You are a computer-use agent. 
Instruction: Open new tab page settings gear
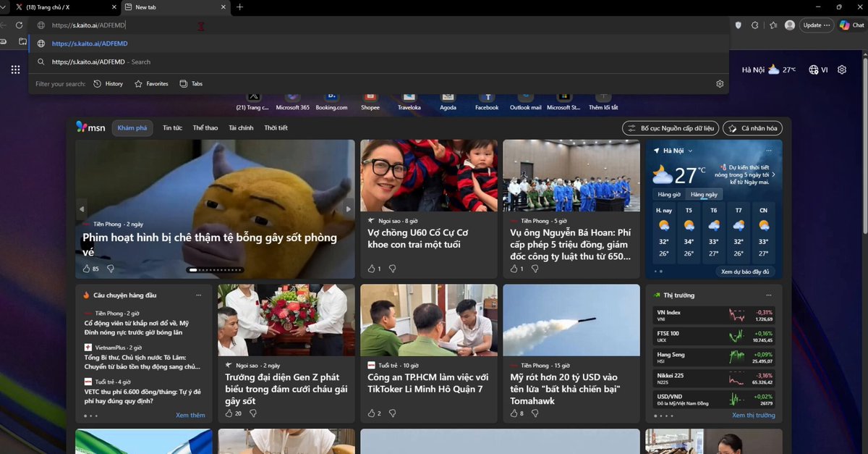(842, 70)
